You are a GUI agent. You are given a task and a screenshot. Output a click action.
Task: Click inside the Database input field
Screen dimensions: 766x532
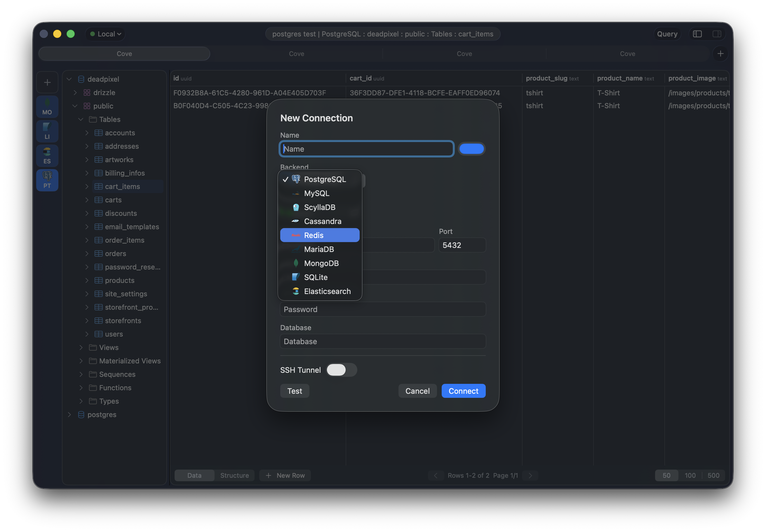(382, 341)
